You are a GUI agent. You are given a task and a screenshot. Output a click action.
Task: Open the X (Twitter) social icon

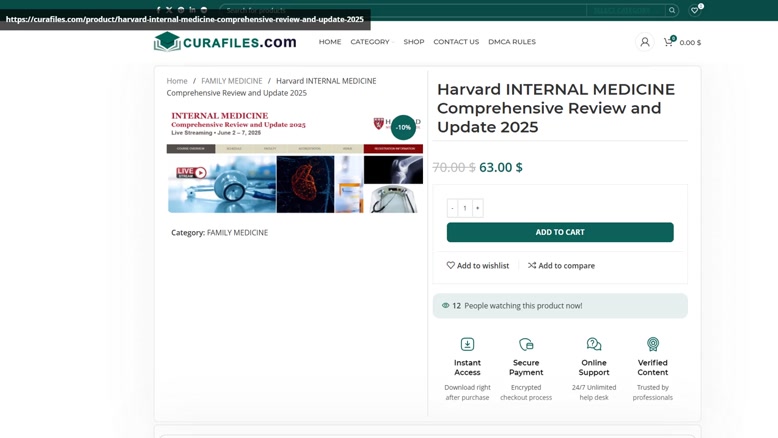[x=169, y=9]
